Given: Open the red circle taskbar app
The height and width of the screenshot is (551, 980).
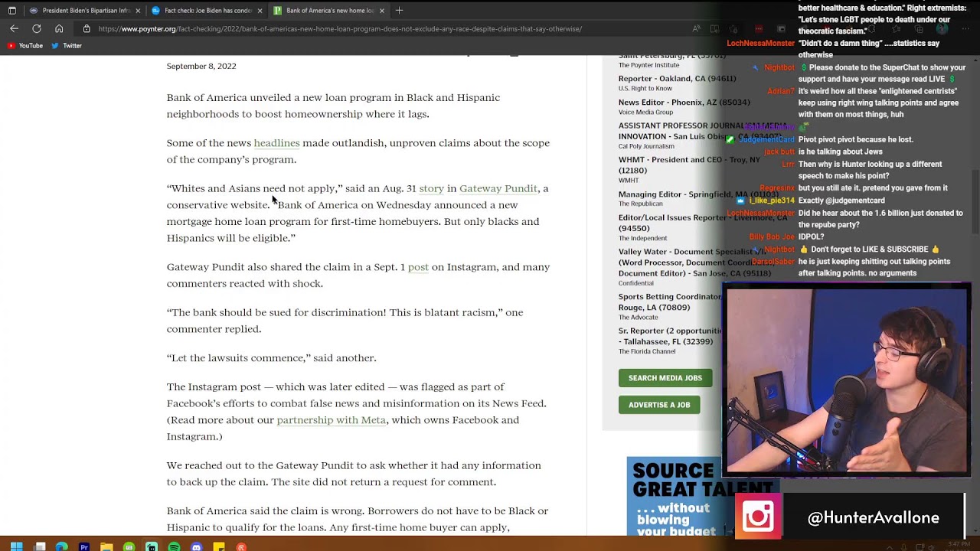Looking at the screenshot, I should 241,546.
